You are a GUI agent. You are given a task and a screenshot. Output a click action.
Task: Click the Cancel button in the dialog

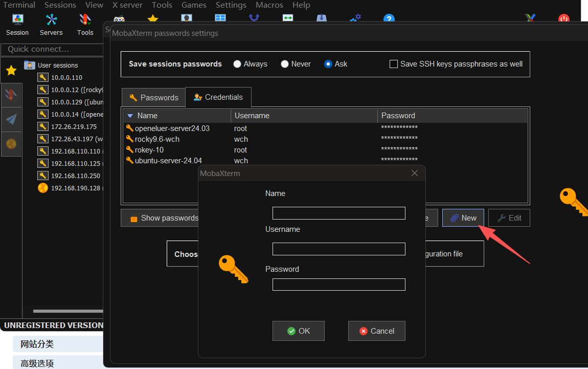tap(376, 331)
